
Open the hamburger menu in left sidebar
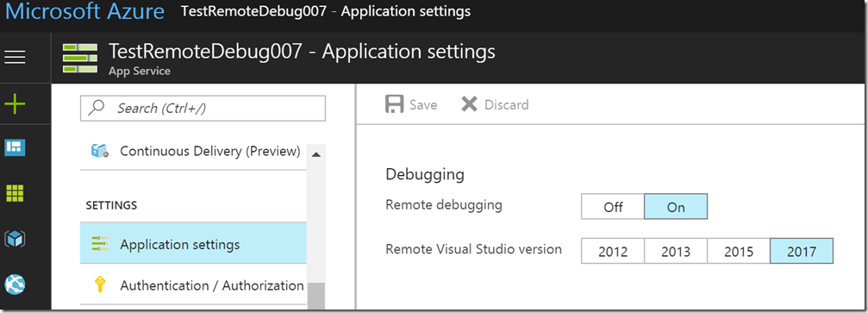click(15, 57)
